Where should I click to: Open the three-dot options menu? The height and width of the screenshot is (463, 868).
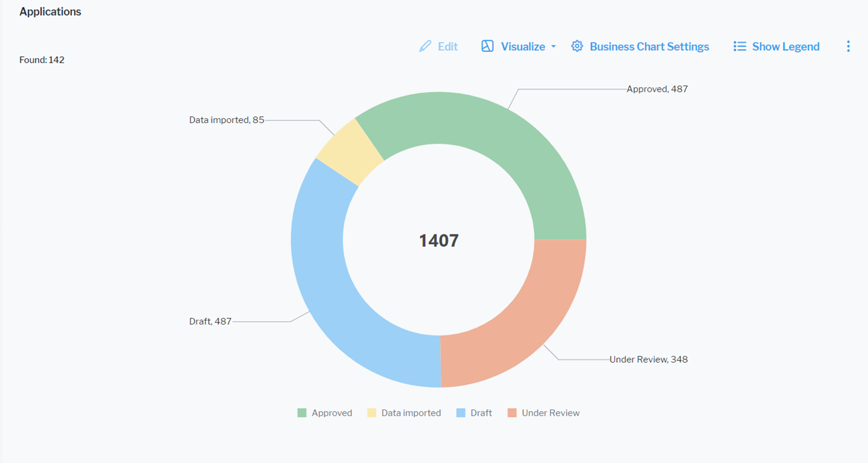click(849, 46)
